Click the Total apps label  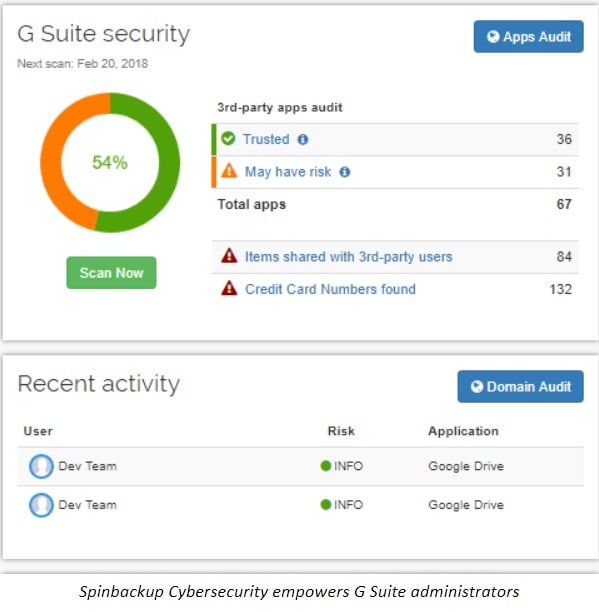(x=252, y=205)
